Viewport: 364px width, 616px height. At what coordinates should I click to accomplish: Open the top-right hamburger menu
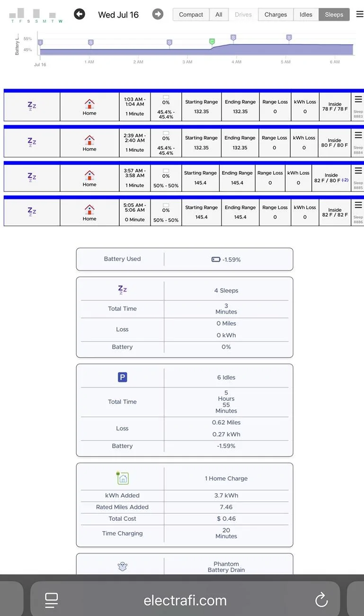360,14
